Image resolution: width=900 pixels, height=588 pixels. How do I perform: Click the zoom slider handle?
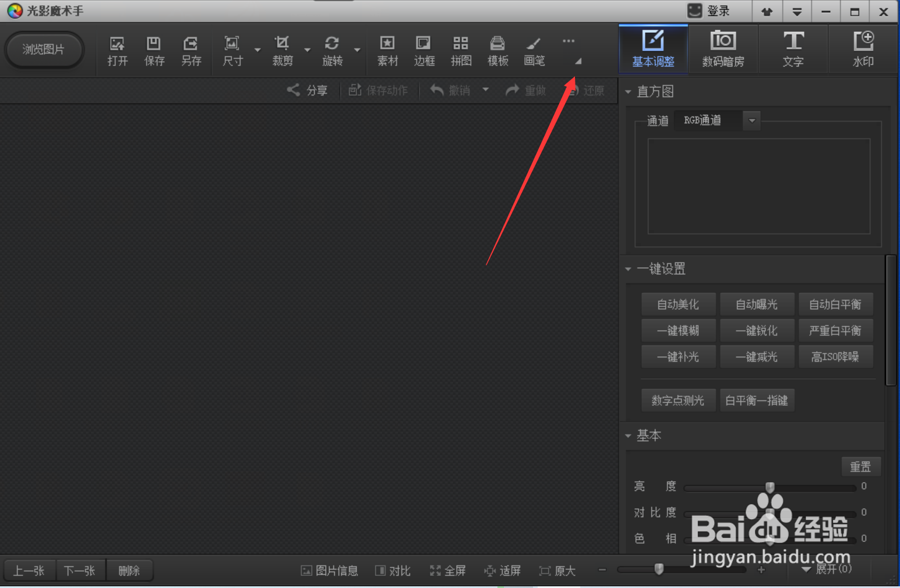(x=659, y=569)
